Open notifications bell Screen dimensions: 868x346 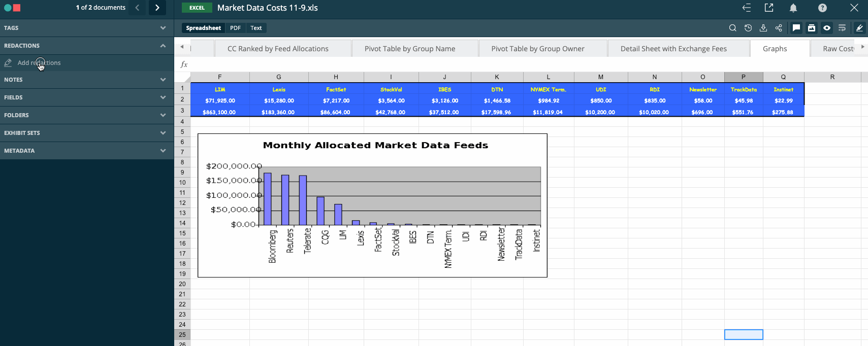pos(793,8)
